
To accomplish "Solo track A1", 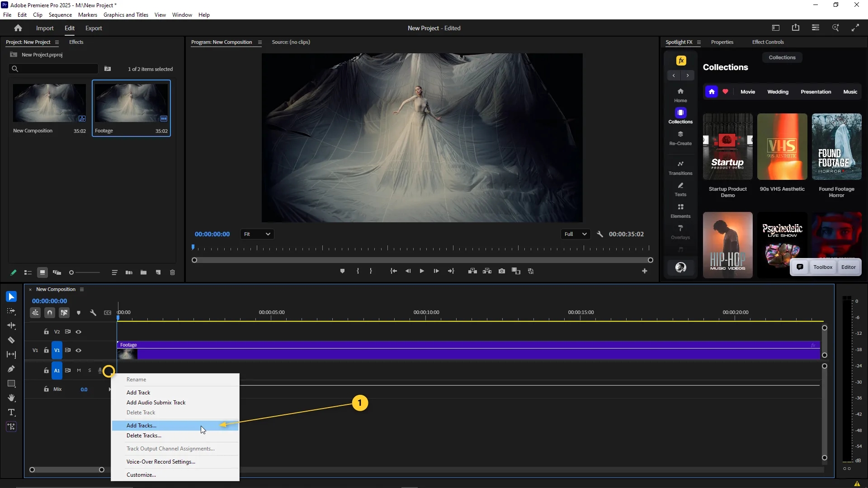I will [x=90, y=371].
